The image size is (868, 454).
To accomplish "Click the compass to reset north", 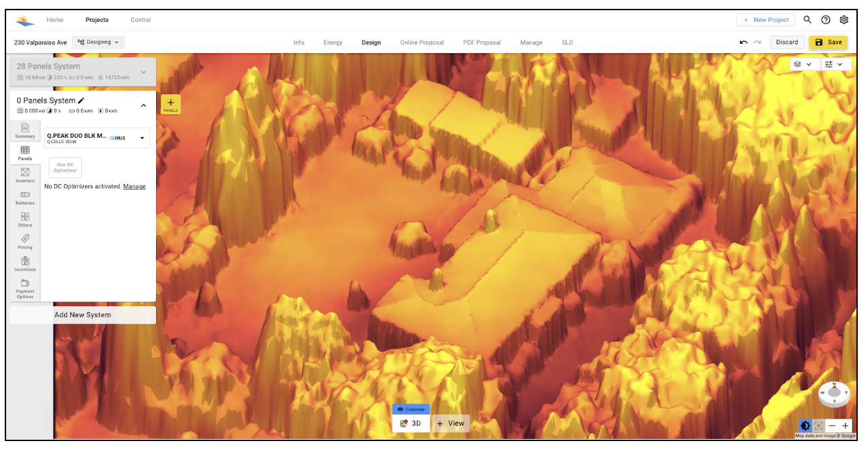I will (834, 393).
